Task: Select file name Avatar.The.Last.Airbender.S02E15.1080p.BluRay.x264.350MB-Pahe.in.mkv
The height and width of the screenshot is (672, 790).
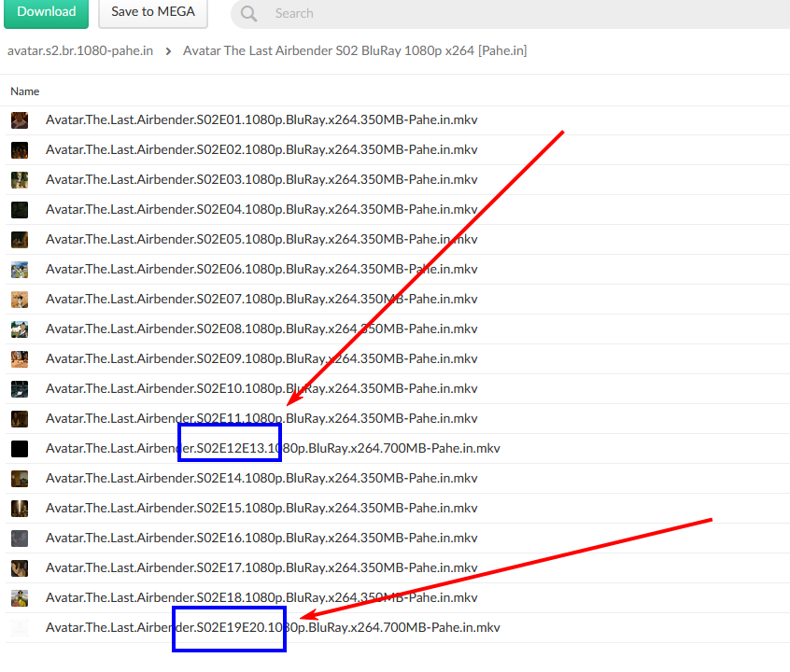Action: tap(261, 508)
